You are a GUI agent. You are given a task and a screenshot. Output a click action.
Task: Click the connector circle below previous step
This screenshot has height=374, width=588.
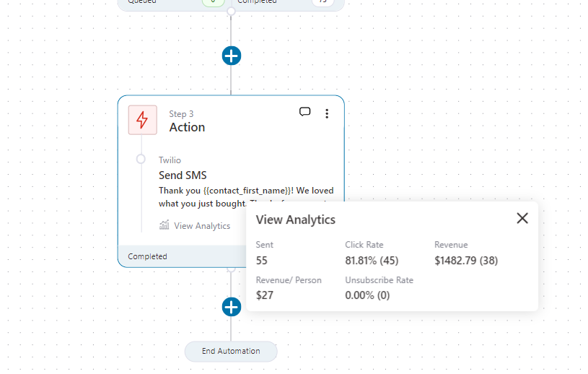(x=231, y=12)
